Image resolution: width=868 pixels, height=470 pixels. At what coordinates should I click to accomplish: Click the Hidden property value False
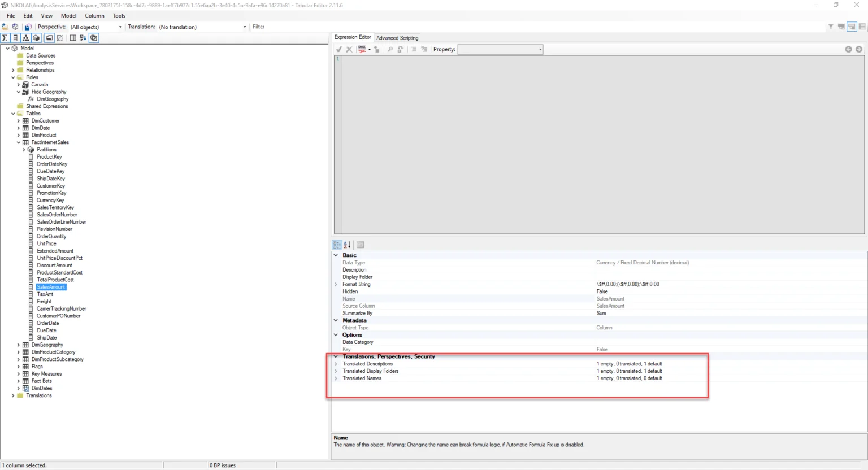tap(602, 291)
